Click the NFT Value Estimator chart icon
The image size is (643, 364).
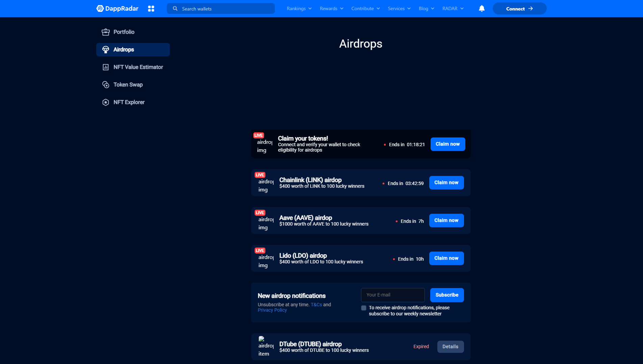point(106,67)
